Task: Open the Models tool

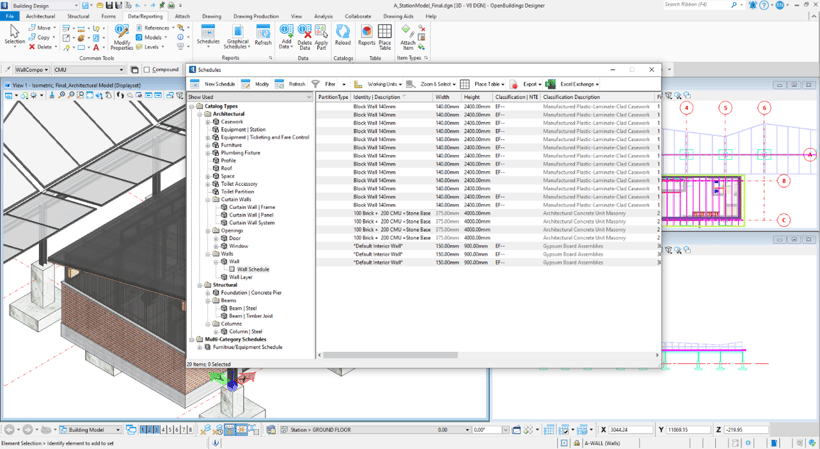Action: (x=151, y=37)
